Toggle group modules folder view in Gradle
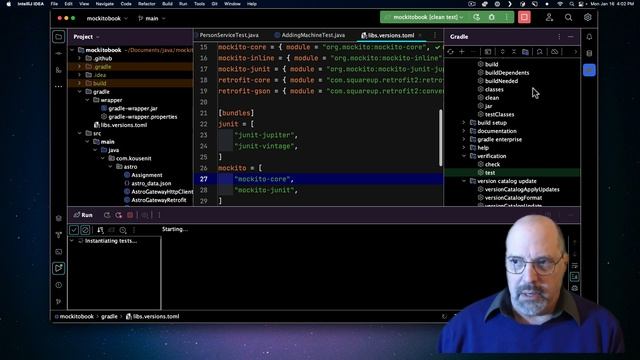Viewport: 640px width, 360px height. 525,52
